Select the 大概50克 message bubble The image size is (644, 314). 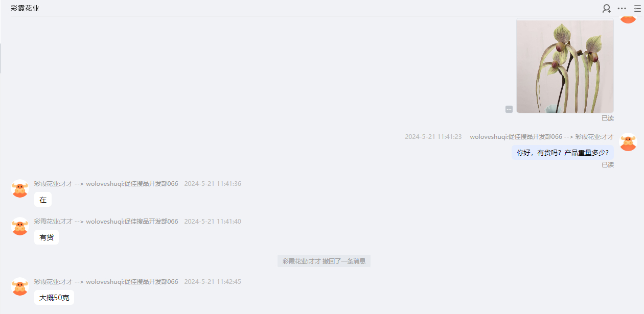(54, 298)
